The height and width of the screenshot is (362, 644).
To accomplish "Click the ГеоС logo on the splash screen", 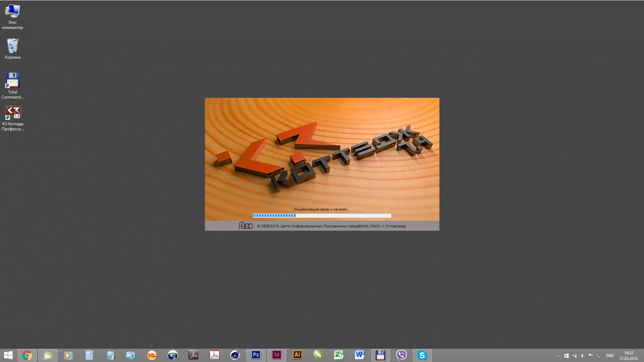I will pyautogui.click(x=246, y=226).
